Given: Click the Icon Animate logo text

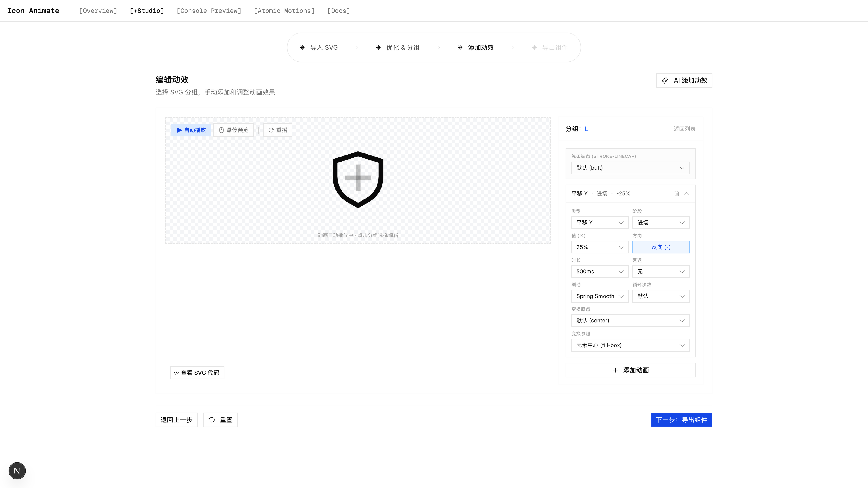Looking at the screenshot, I should tap(33, 11).
